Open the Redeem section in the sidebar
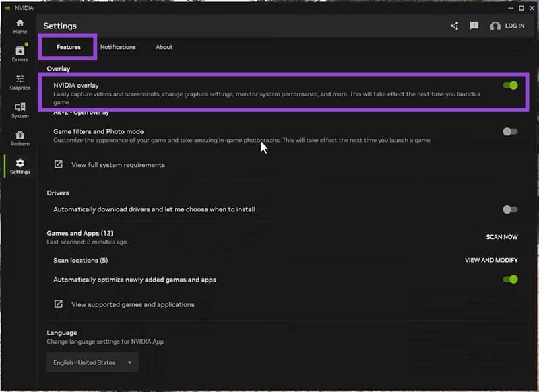The image size is (539, 392). pyautogui.click(x=20, y=139)
